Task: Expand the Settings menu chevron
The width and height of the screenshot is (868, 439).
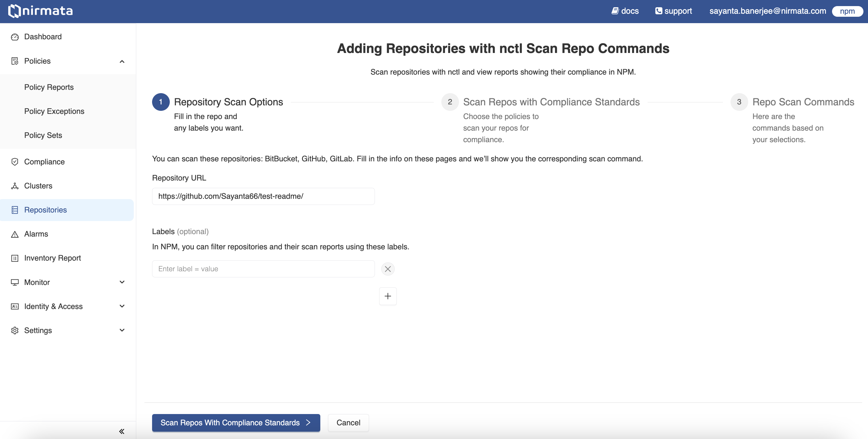Action: pos(122,330)
